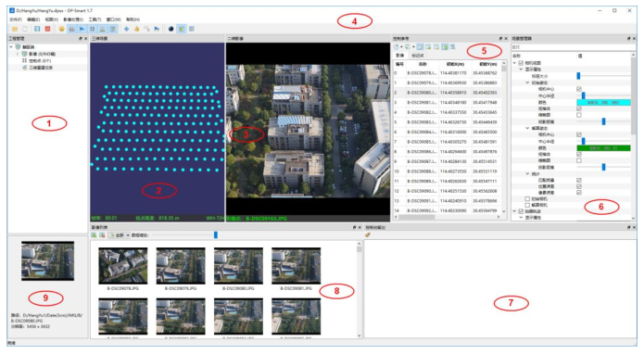The width and height of the screenshot is (644, 354).
Task: Select the hand pan tool
Action: point(136,29)
